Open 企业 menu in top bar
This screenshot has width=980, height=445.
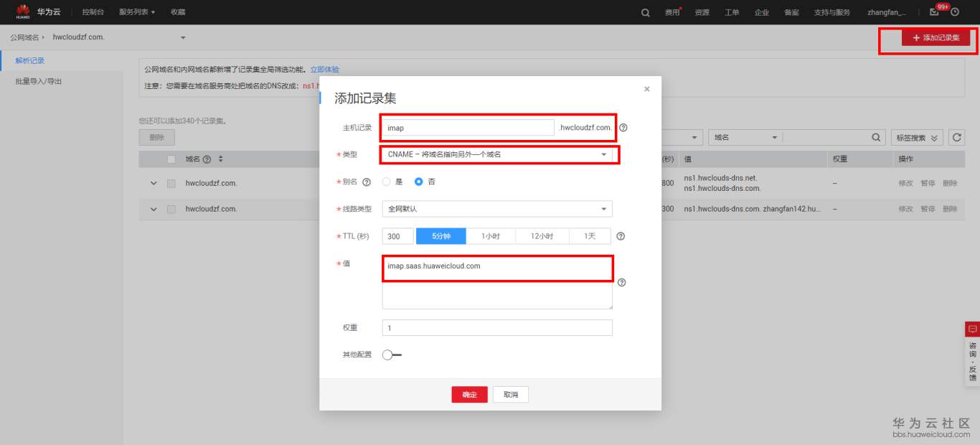762,12
